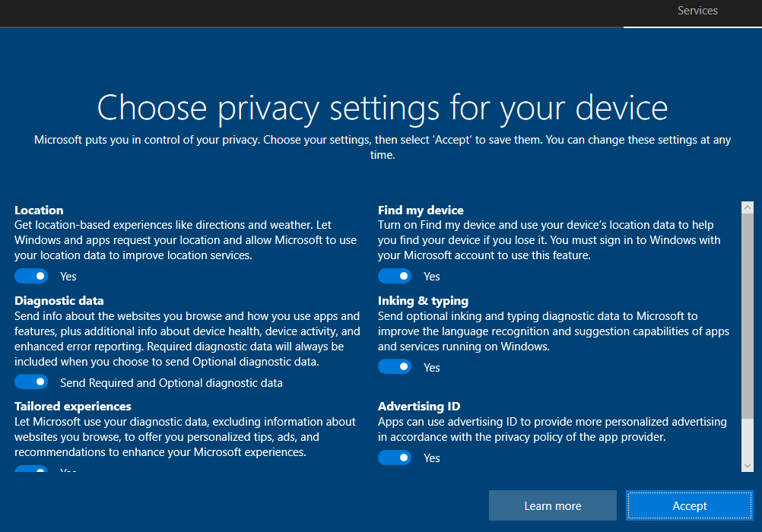Open the Services tab
The height and width of the screenshot is (532, 762).
pos(697,11)
